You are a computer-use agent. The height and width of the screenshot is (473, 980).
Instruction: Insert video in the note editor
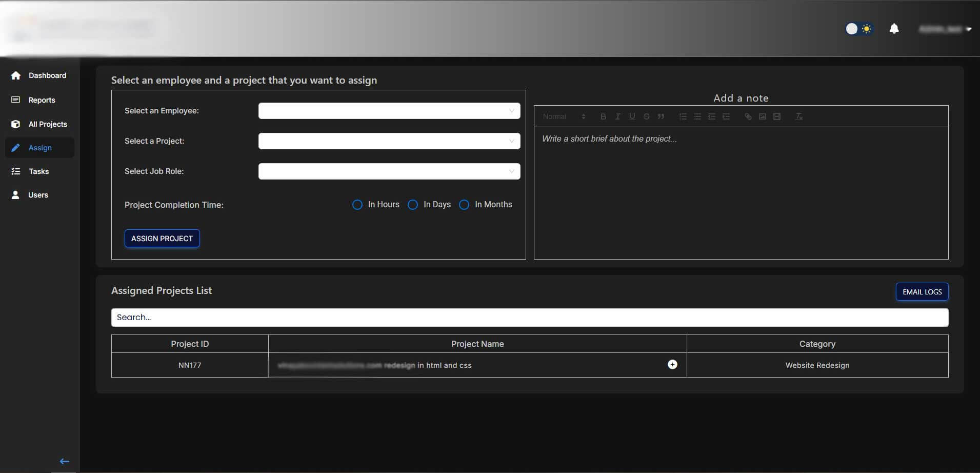tap(776, 116)
